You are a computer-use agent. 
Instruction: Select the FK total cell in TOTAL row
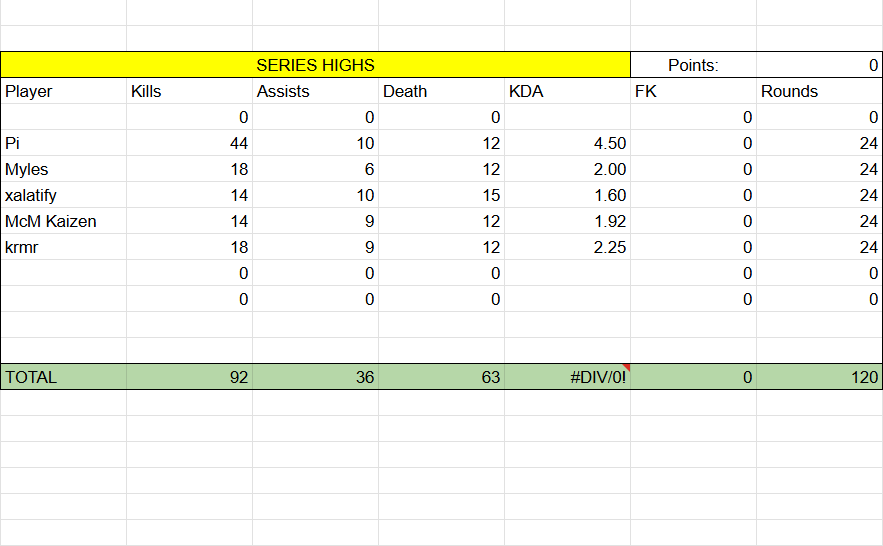[694, 377]
